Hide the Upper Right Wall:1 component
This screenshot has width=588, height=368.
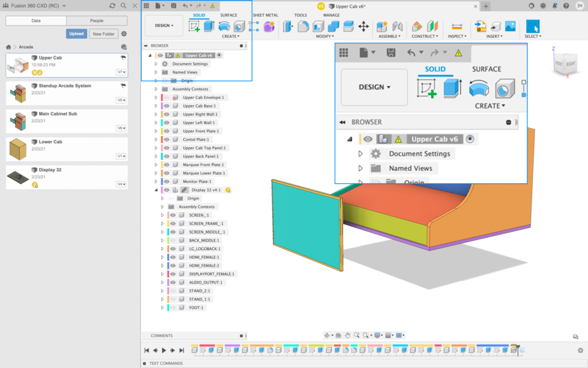(x=167, y=114)
